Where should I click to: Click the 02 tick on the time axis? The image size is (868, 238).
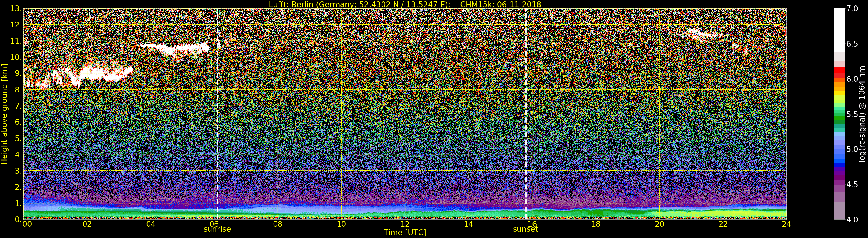87,224
